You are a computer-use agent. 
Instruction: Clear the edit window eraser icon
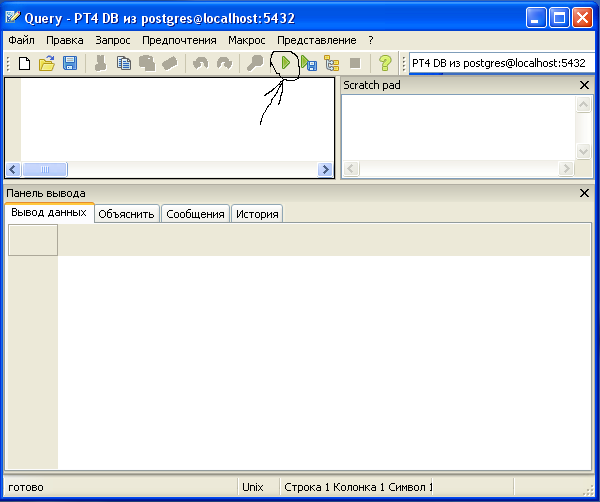pos(170,63)
